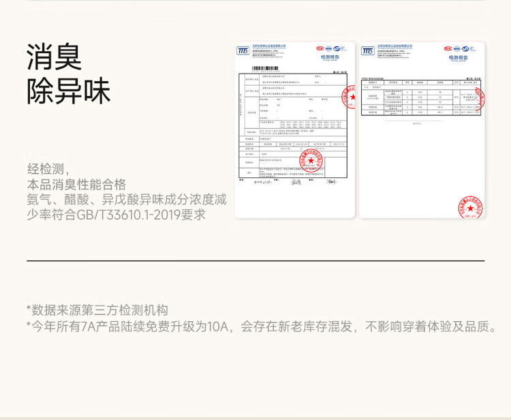Screen dimensions: 511x420
Task: Click the TTS logo on the left report
Action: [x=243, y=50]
